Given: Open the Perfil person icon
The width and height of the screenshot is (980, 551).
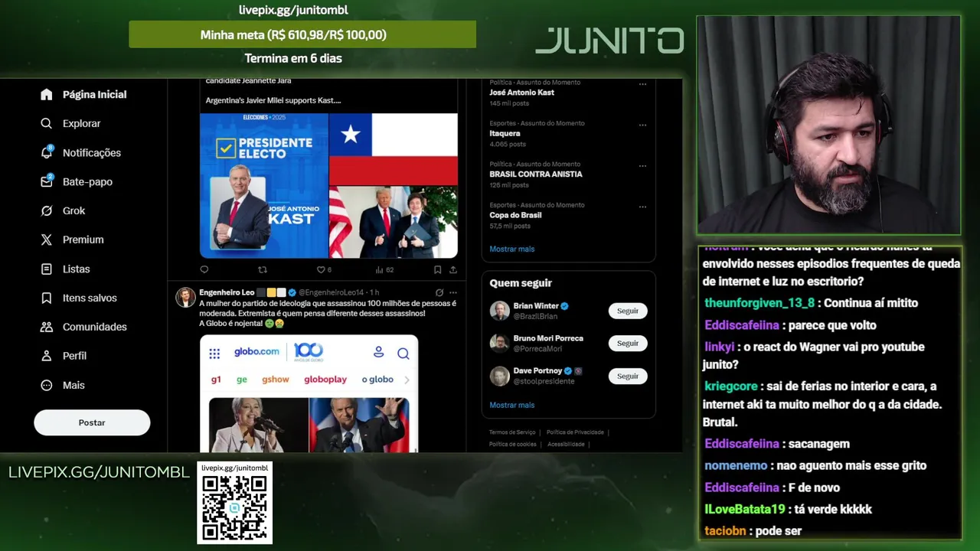Looking at the screenshot, I should click(x=47, y=356).
